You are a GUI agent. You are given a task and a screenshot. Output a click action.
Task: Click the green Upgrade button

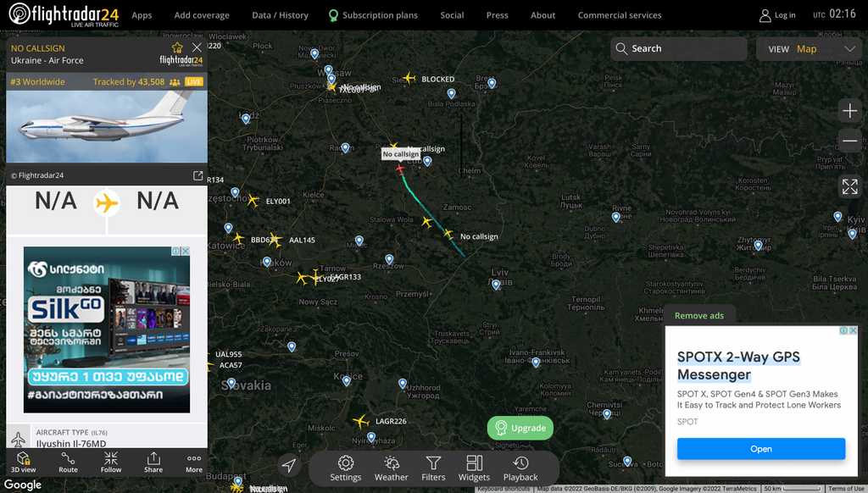point(520,428)
